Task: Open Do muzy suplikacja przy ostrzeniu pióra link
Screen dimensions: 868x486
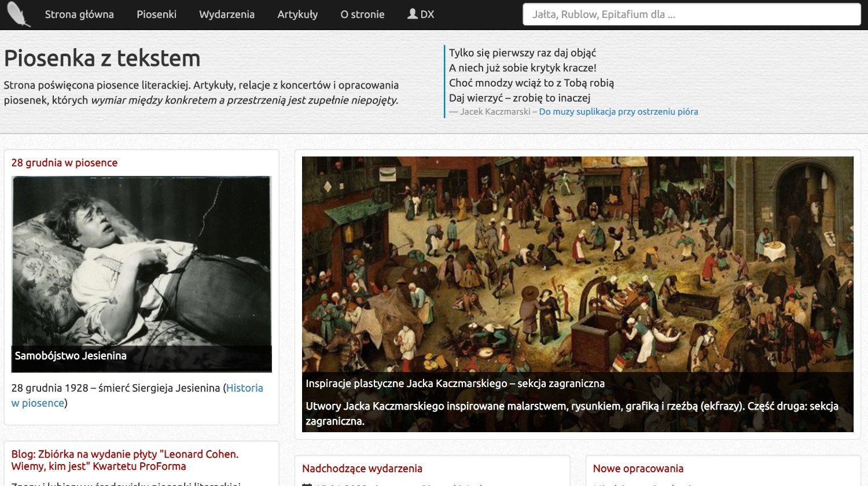Action: click(x=619, y=112)
